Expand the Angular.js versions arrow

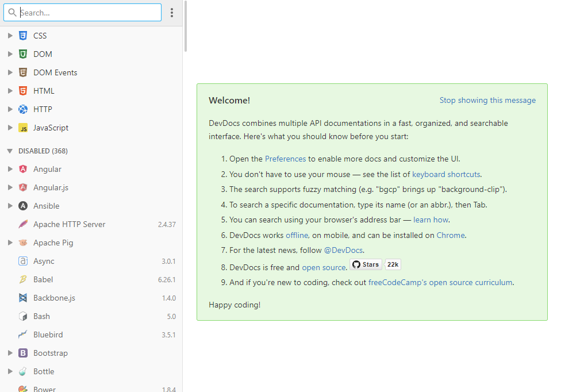point(10,187)
